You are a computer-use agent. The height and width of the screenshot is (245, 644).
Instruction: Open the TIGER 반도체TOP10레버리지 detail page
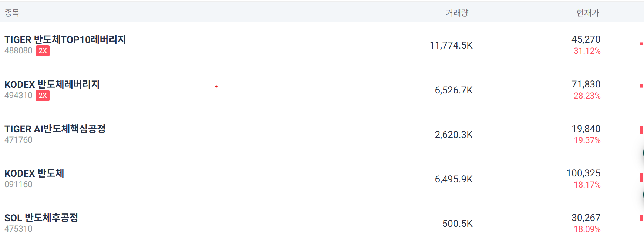coord(65,40)
